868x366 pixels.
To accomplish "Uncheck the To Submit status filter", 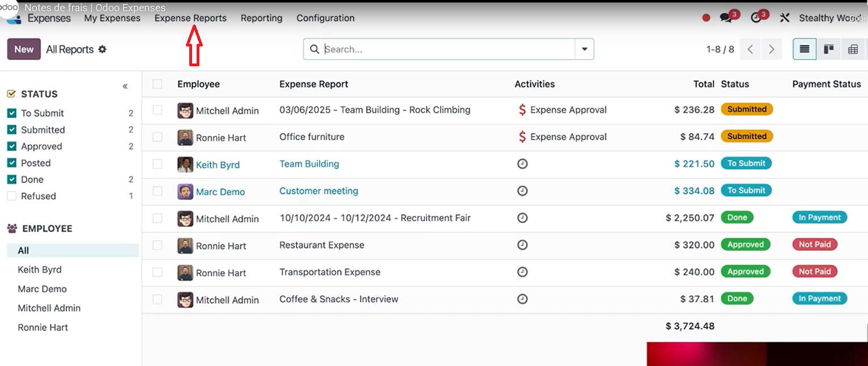I will pyautogui.click(x=11, y=113).
